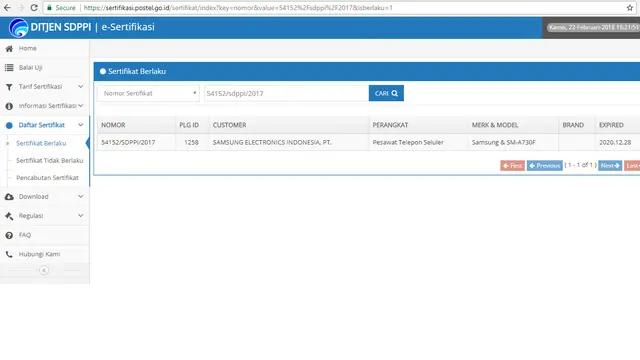The image size is (640, 360).
Task: Open the Nomor Sertifikat search type dropdown
Action: (149, 93)
